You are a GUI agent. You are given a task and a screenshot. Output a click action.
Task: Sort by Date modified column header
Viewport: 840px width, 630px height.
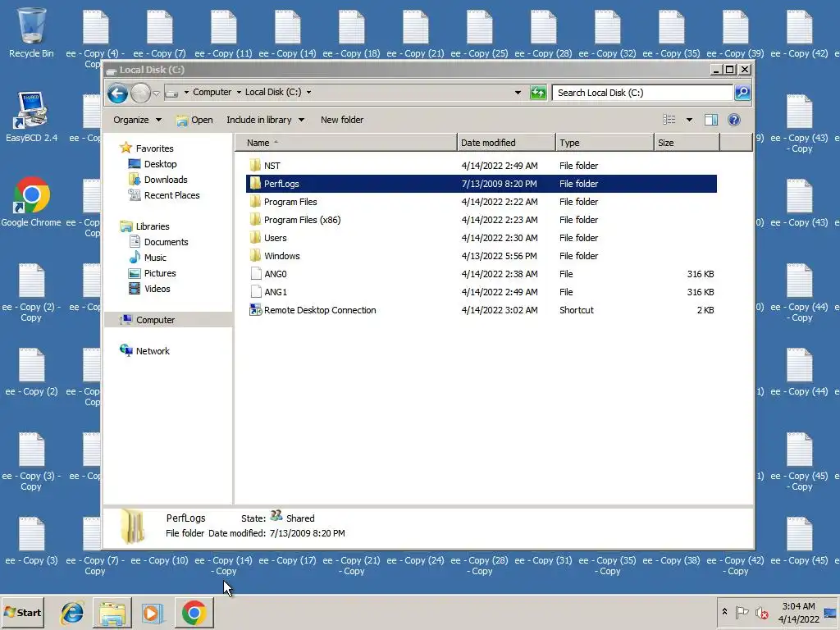(x=506, y=143)
